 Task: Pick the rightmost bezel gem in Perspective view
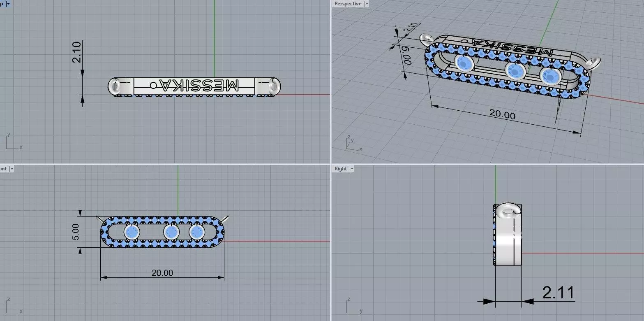[550, 76]
